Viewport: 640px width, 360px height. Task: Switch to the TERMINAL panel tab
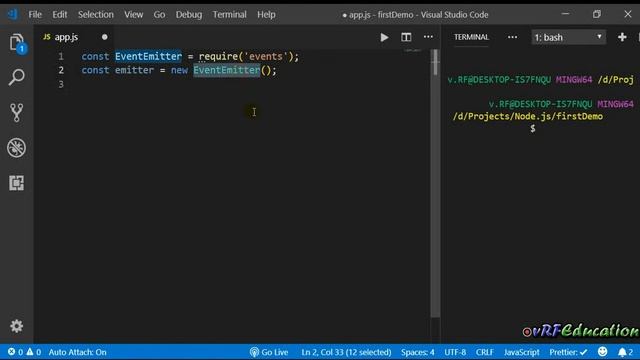[471, 37]
